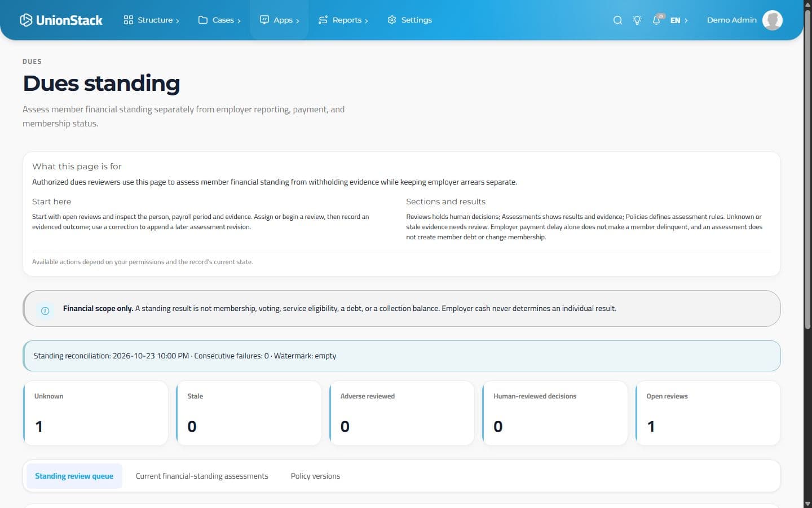Screen dimensions: 812x508
Task: Click the info icon in Financial scope banner
Action: [45, 310]
